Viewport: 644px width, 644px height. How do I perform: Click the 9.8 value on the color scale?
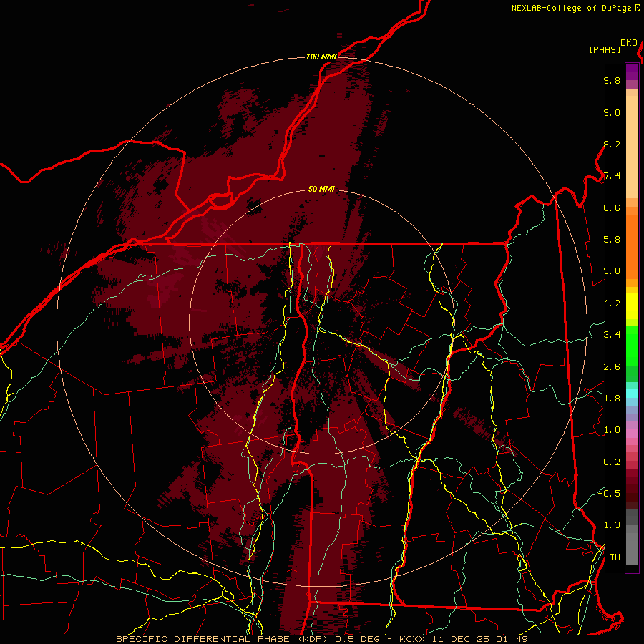612,80
